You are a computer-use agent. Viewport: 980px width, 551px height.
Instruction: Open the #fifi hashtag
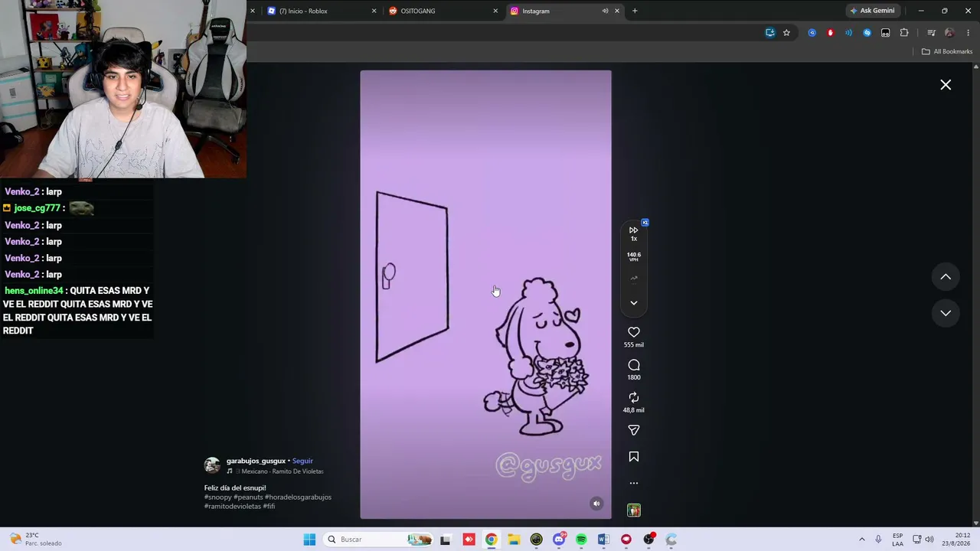(269, 507)
